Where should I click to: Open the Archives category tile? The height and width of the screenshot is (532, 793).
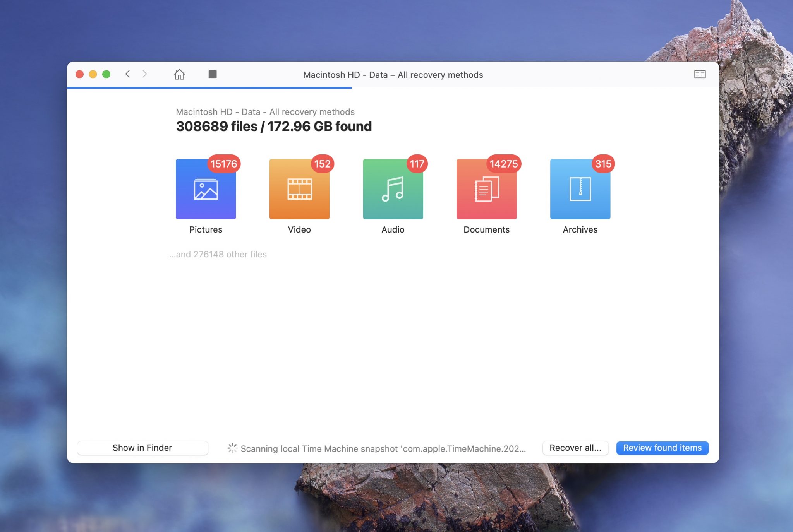(x=580, y=189)
